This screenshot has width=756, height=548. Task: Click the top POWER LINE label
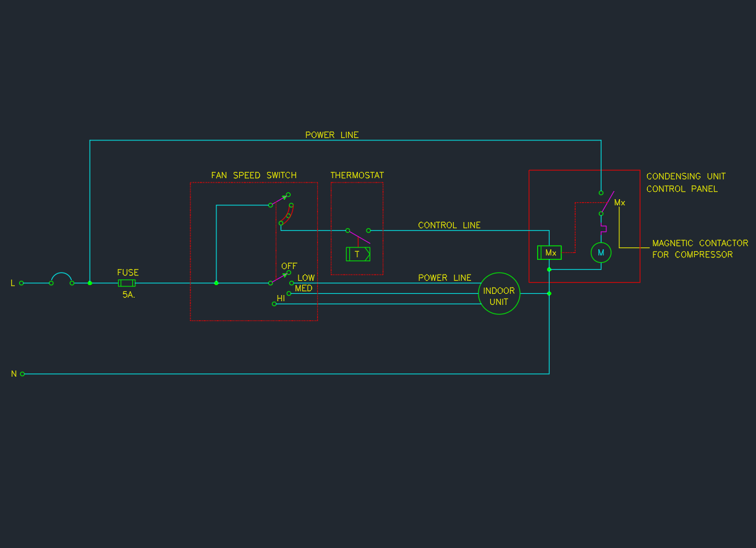point(332,135)
